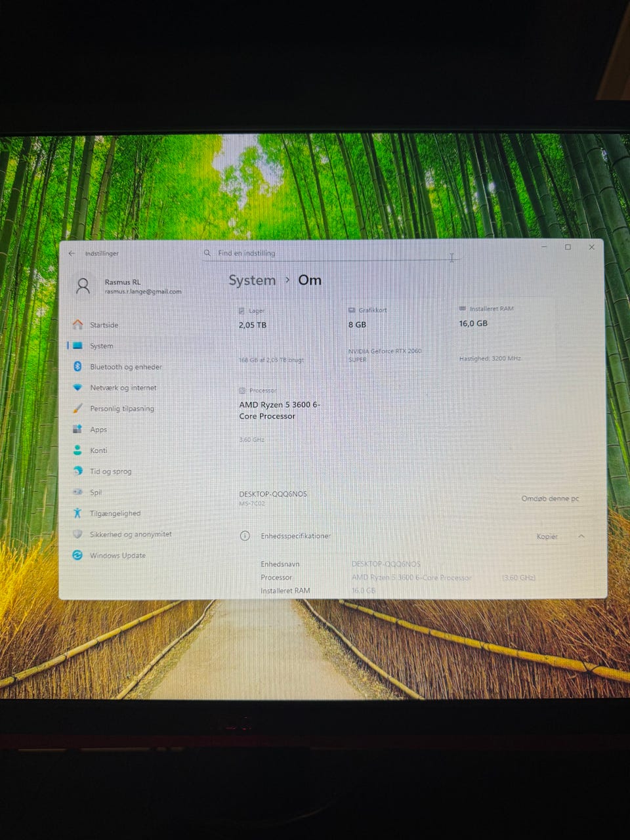Viewport: 630px width, 840px height.
Task: Click the Konti person icon
Action: click(77, 450)
